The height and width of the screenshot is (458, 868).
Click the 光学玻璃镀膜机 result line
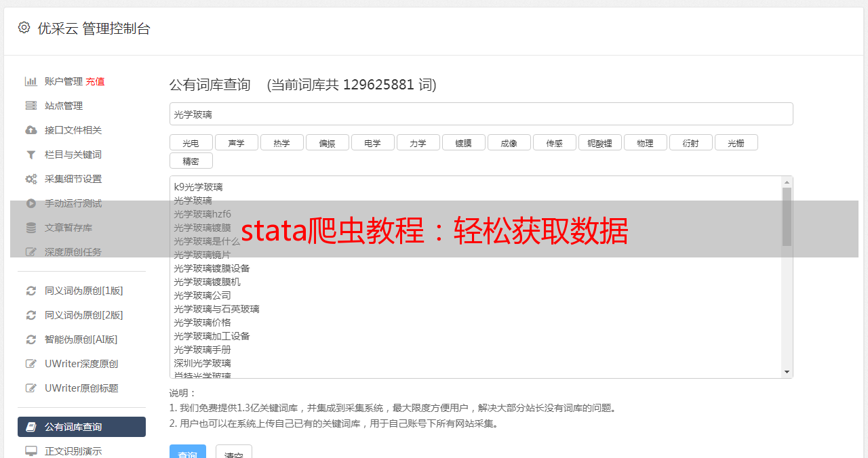point(207,282)
